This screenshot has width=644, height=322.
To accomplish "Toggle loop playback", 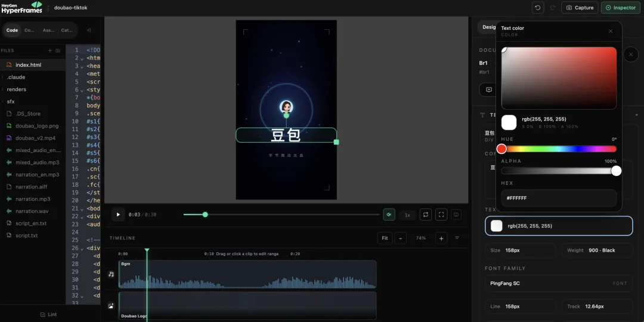I will pyautogui.click(x=426, y=215).
